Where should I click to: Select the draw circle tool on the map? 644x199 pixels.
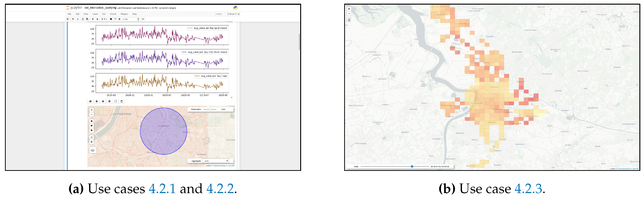(x=91, y=130)
